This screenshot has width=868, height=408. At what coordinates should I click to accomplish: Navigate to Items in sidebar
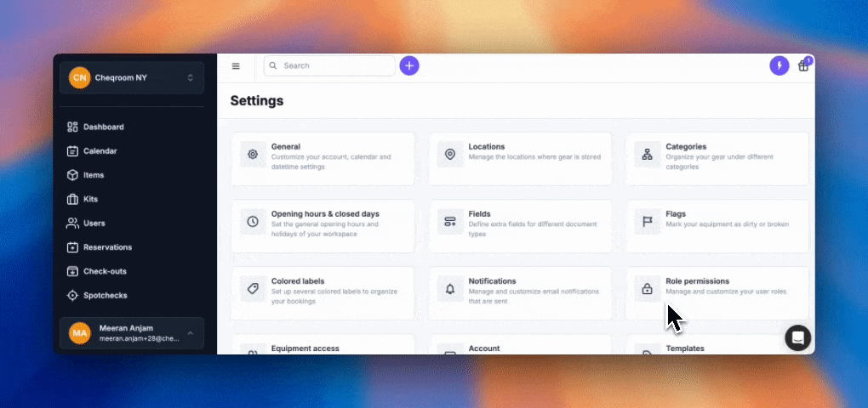(x=94, y=175)
